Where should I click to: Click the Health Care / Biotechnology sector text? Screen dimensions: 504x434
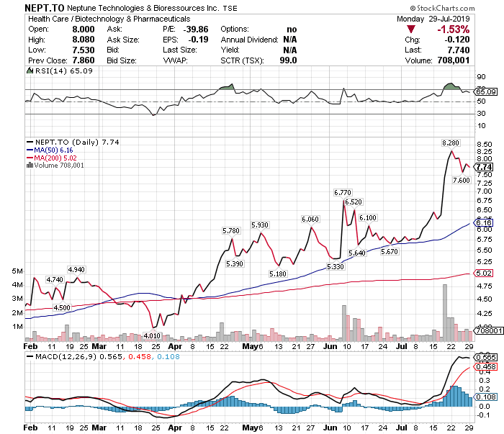[109, 19]
